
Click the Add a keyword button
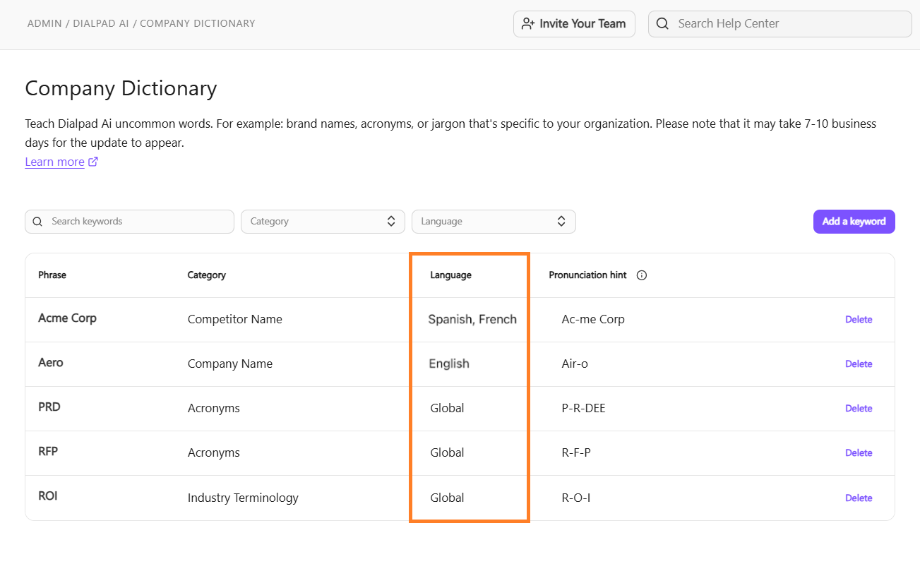(854, 222)
